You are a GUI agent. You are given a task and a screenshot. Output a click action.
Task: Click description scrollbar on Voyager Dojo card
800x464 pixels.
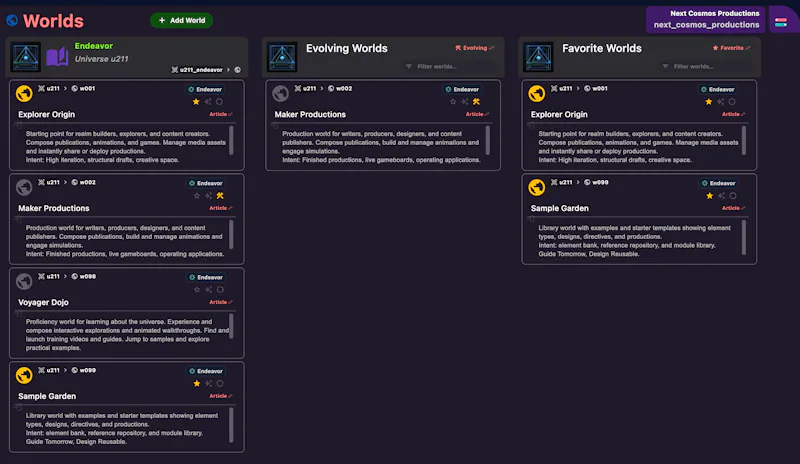[232, 326]
